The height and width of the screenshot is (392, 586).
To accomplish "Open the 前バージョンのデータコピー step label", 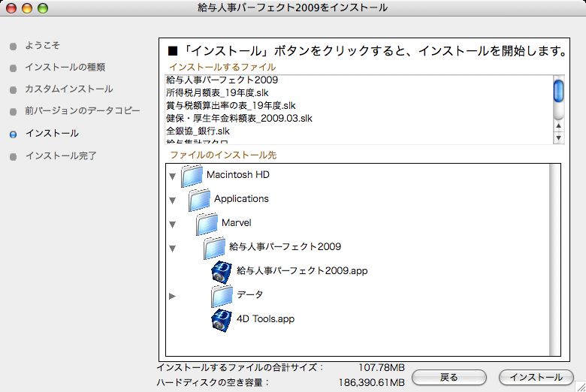I will pyautogui.click(x=82, y=110).
